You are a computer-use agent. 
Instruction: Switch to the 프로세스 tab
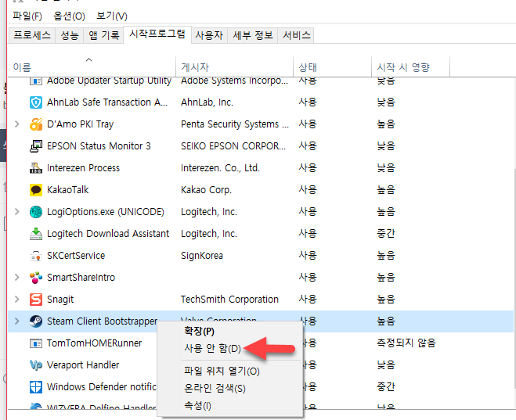(32, 35)
